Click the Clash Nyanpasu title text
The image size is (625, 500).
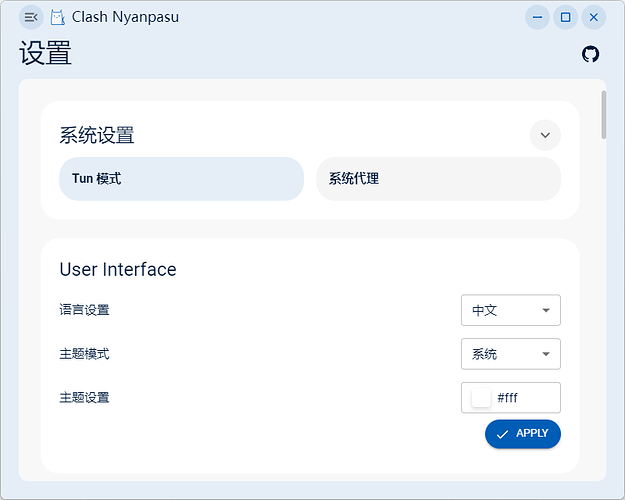(125, 18)
